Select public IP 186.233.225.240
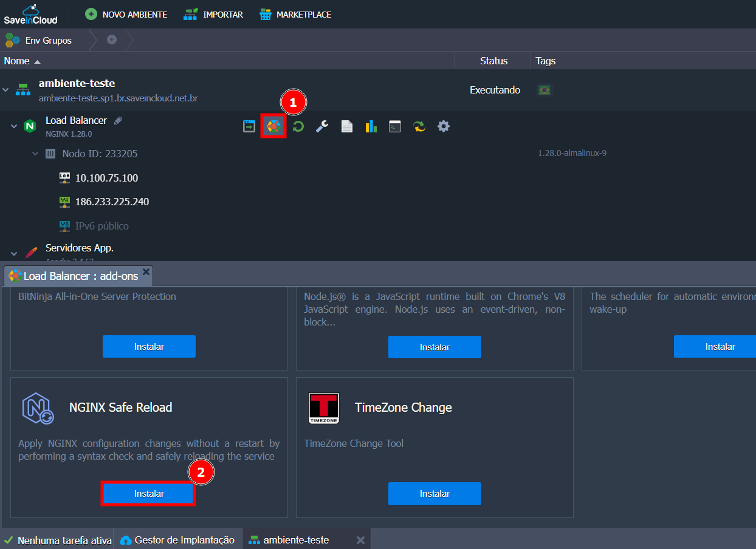Image resolution: width=756 pixels, height=549 pixels. pos(112,202)
